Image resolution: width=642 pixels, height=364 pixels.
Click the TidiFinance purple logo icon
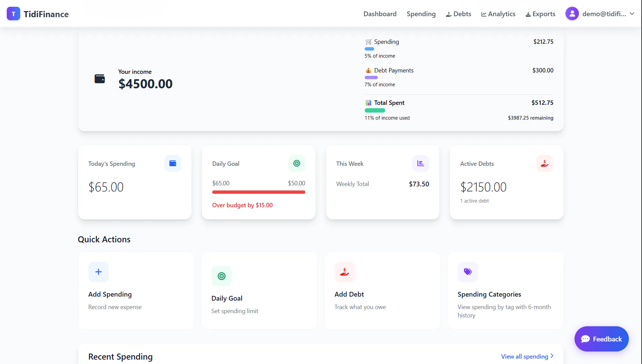tap(13, 14)
